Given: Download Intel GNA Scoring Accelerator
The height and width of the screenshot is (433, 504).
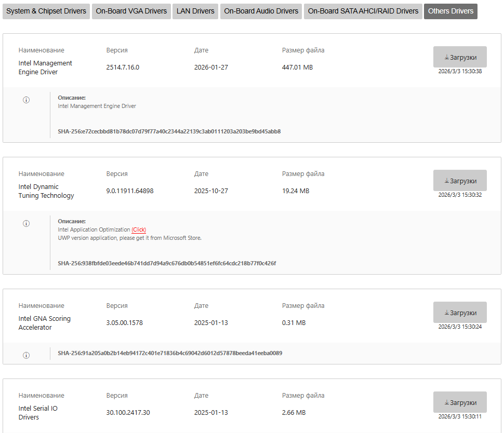Looking at the screenshot, I should [460, 312].
